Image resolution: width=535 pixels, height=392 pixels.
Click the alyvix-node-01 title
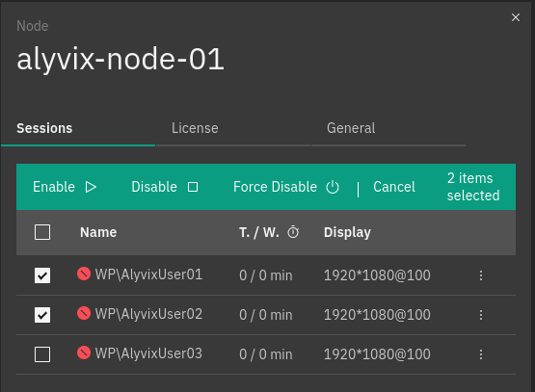120,60
